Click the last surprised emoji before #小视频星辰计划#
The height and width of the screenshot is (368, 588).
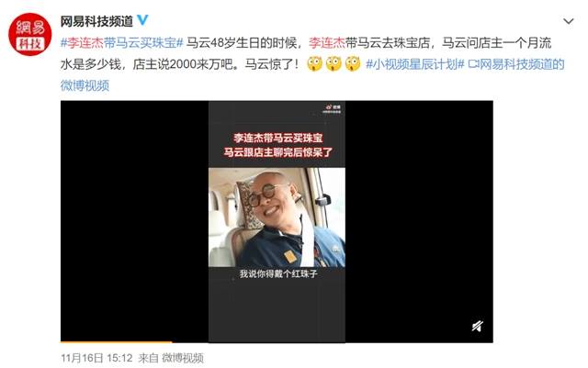pos(353,63)
